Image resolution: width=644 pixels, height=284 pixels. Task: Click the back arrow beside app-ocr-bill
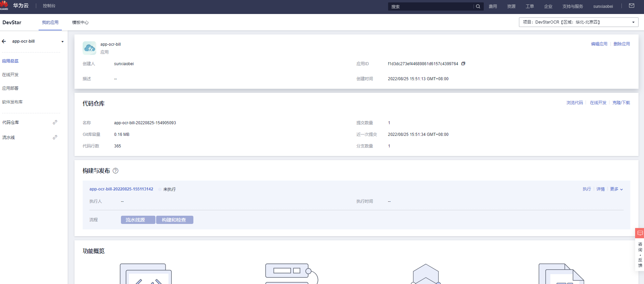tap(4, 41)
